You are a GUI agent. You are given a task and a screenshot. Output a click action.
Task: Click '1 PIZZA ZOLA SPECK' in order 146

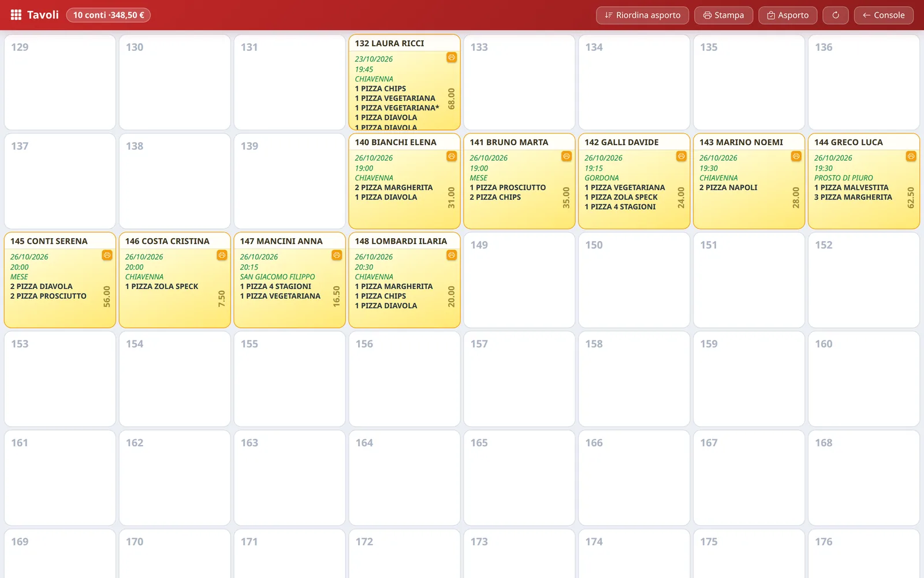[162, 287]
